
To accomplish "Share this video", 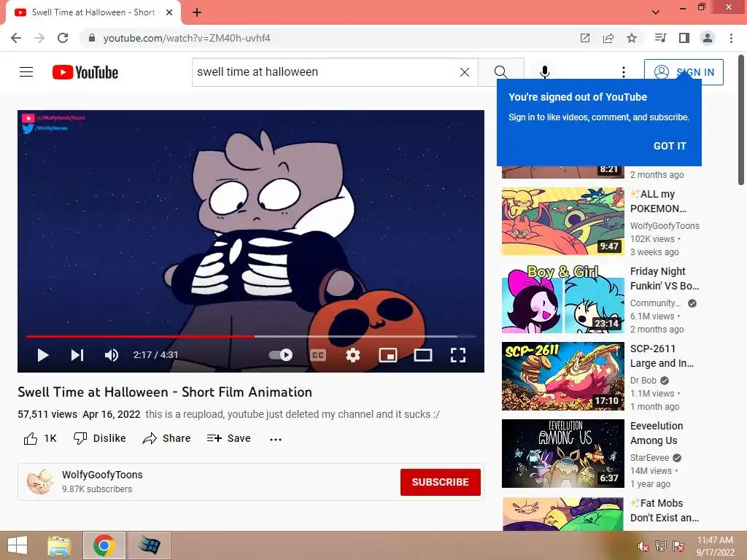I will pos(167,438).
